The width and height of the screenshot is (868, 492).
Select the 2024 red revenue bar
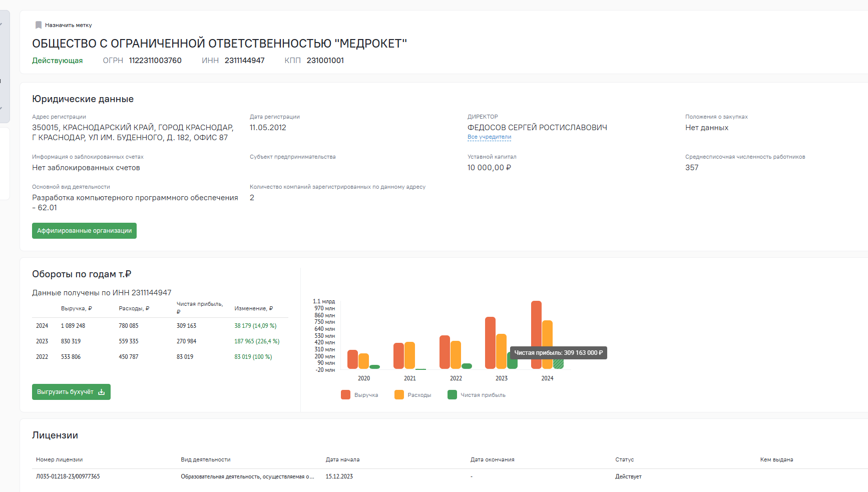pos(536,335)
